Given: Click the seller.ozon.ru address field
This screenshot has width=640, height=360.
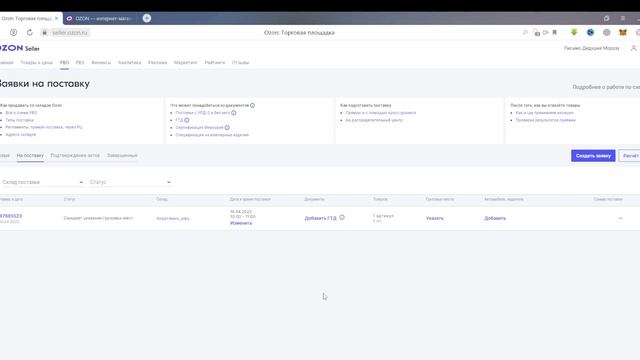Looking at the screenshot, I should [70, 32].
